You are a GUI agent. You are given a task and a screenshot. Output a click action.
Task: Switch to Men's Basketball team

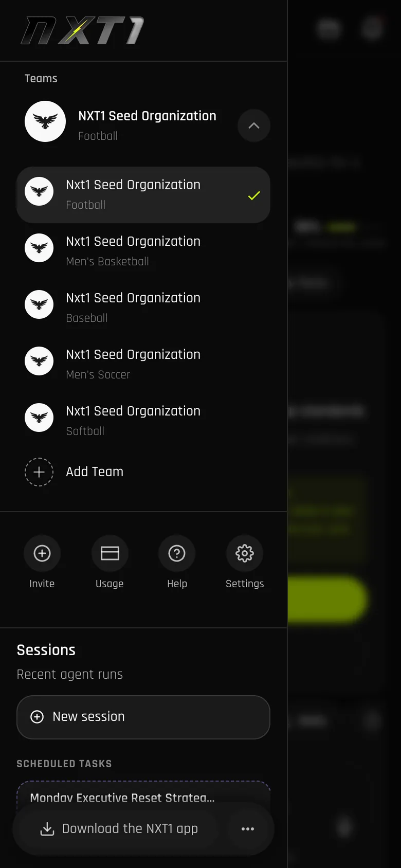pyautogui.click(x=143, y=251)
